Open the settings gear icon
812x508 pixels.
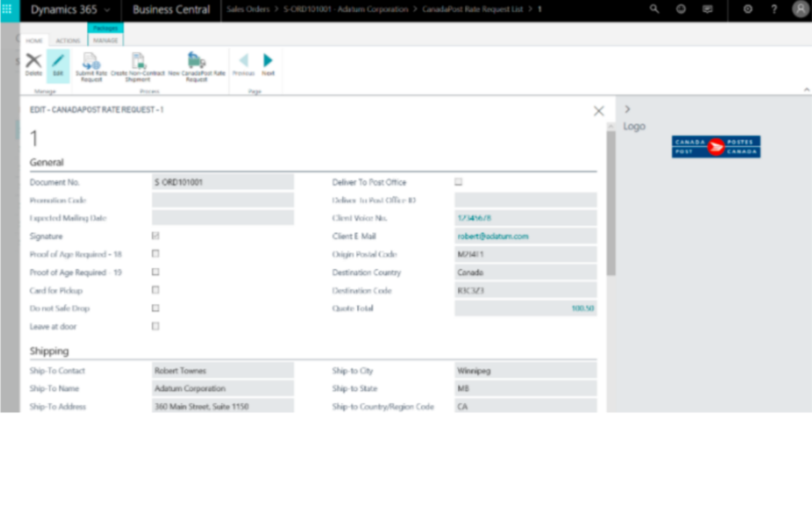[x=748, y=9]
